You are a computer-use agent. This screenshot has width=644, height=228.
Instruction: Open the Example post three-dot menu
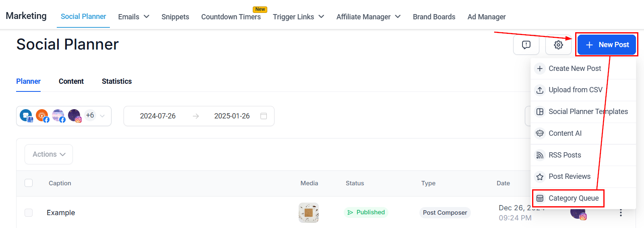(621, 213)
